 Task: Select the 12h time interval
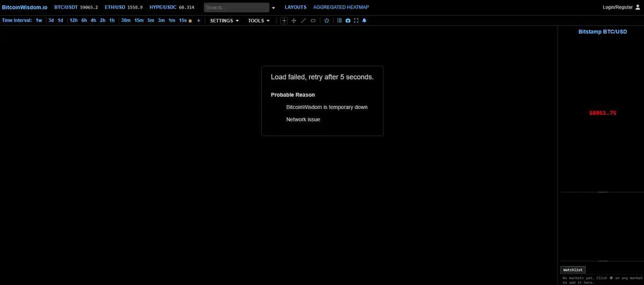74,20
